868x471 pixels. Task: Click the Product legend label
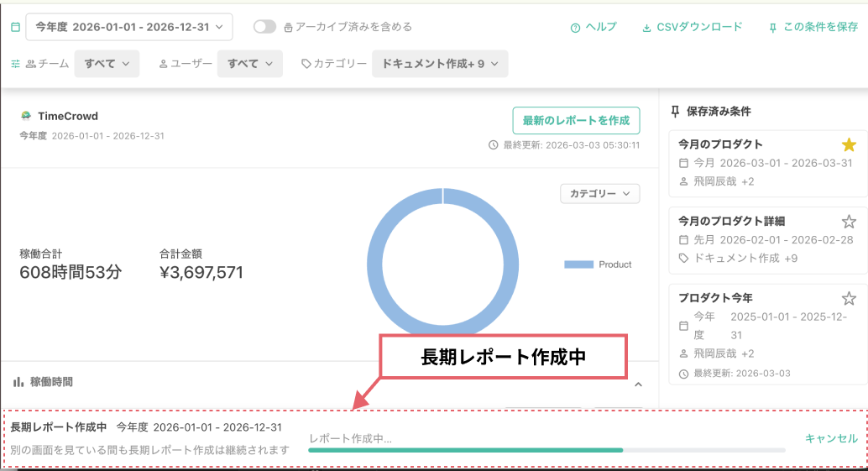[615, 264]
